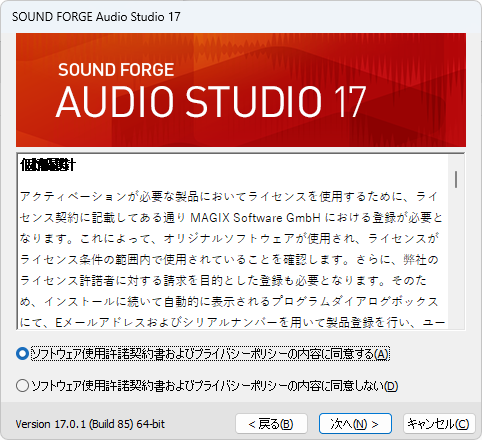The image size is (482, 440).
Task: Click license line starting with なります。これによって
Action: 229,238
